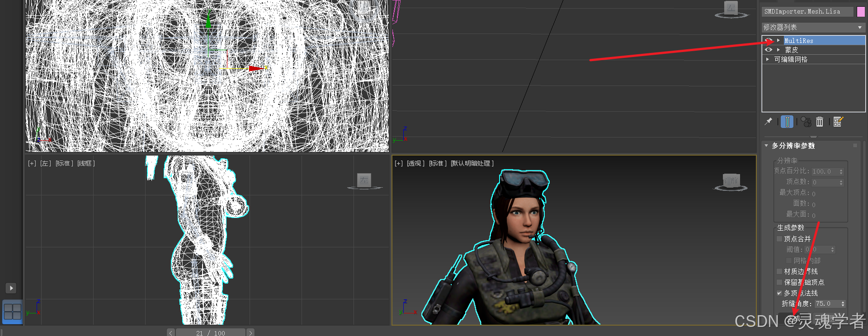The image size is (868, 336).
Task: Click time slider showing 21 / 100
Action: 211,333
